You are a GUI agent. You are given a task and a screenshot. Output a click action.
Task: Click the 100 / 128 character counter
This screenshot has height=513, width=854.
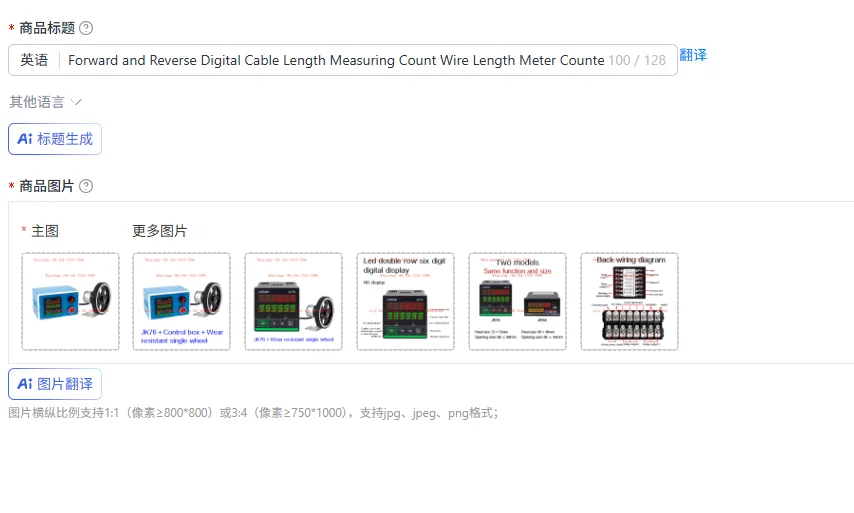point(637,60)
